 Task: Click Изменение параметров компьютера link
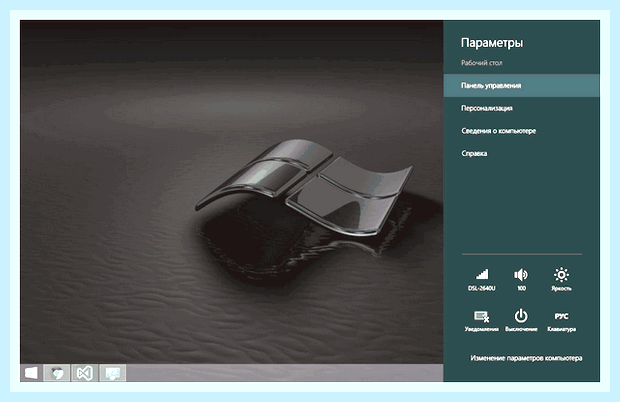(526, 358)
